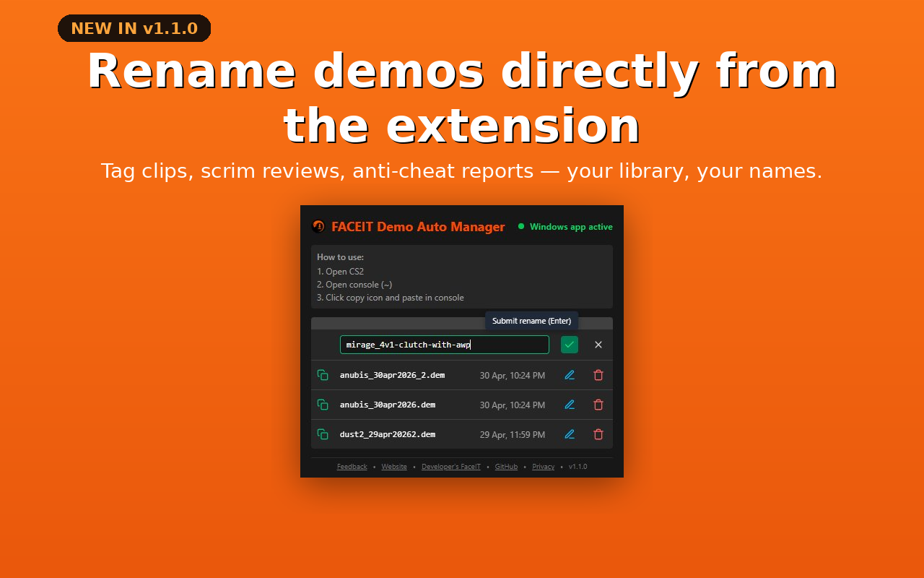Rename anubis_30apr2026.dem using pencil icon

click(x=570, y=405)
